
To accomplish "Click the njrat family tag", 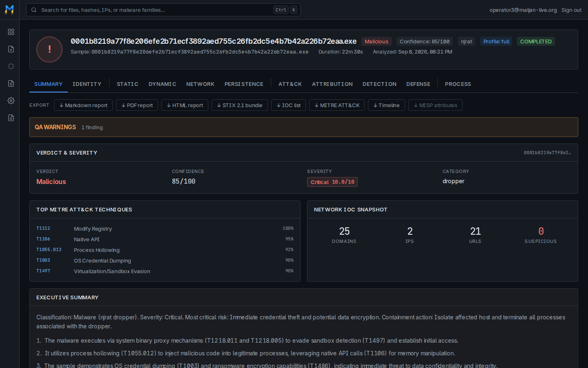I will [466, 41].
